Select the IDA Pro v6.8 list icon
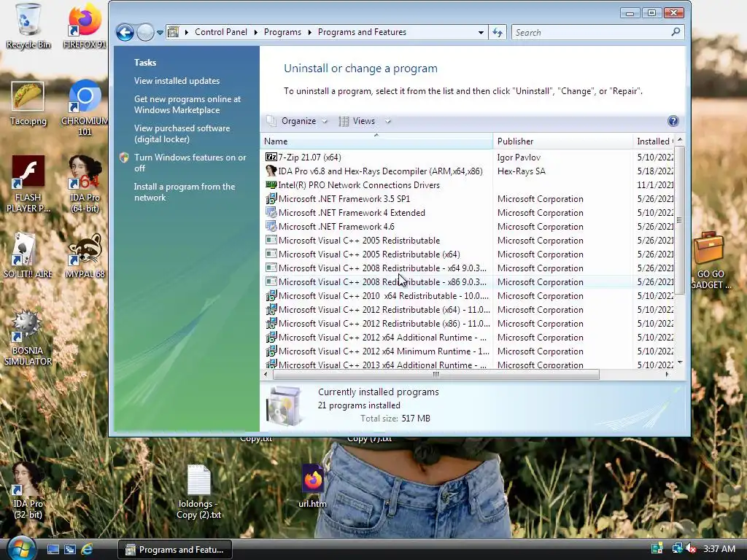This screenshot has height=560, width=747. coord(271,171)
